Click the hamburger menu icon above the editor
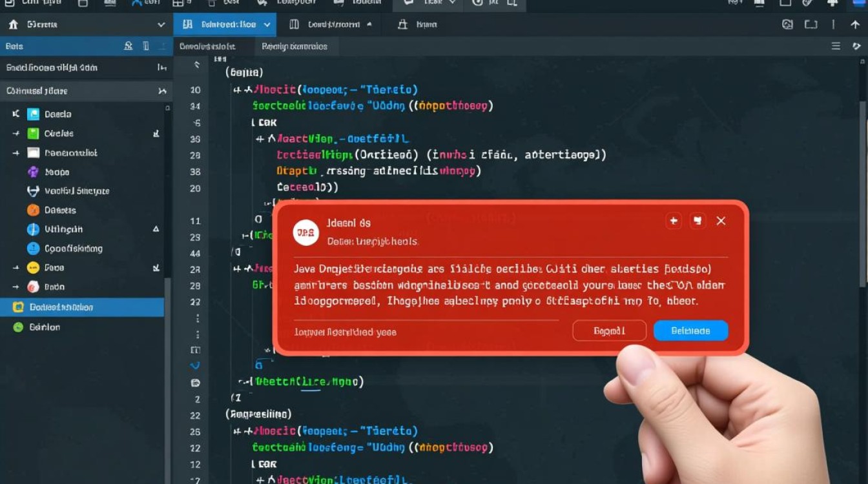Screen dimensions: 868x484 click(836, 46)
